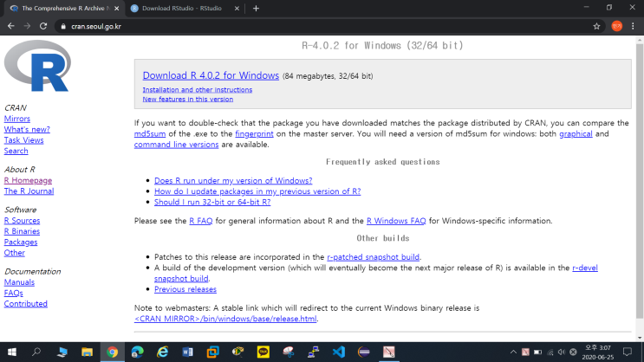
Task: Open the Chrome profile avatar
Action: coord(616,26)
